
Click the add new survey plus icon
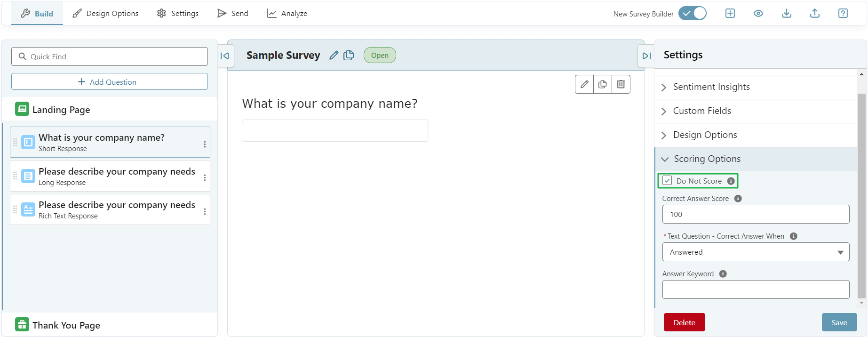(x=730, y=13)
